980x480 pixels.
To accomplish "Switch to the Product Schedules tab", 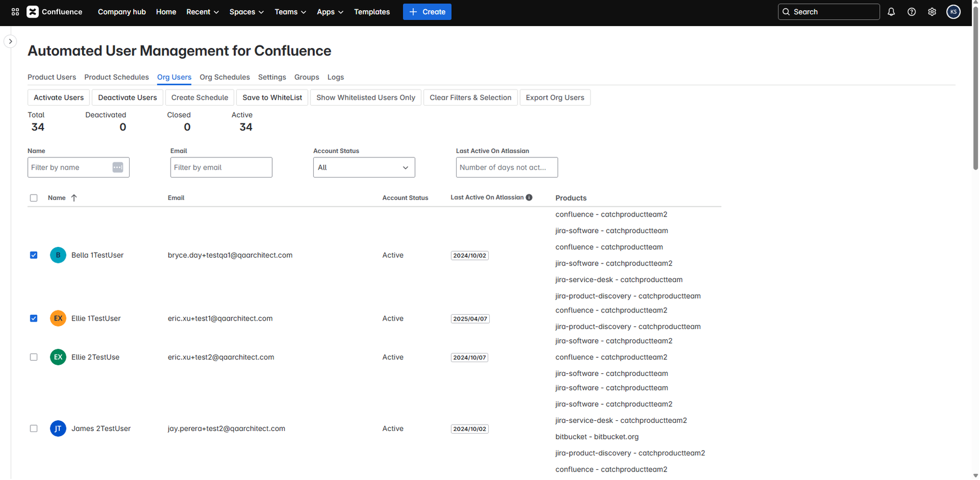I will [116, 77].
